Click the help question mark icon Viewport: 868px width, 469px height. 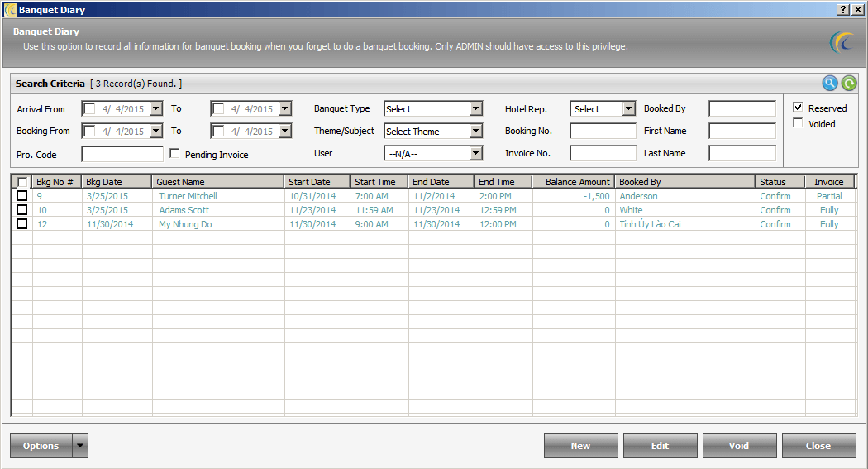click(842, 10)
